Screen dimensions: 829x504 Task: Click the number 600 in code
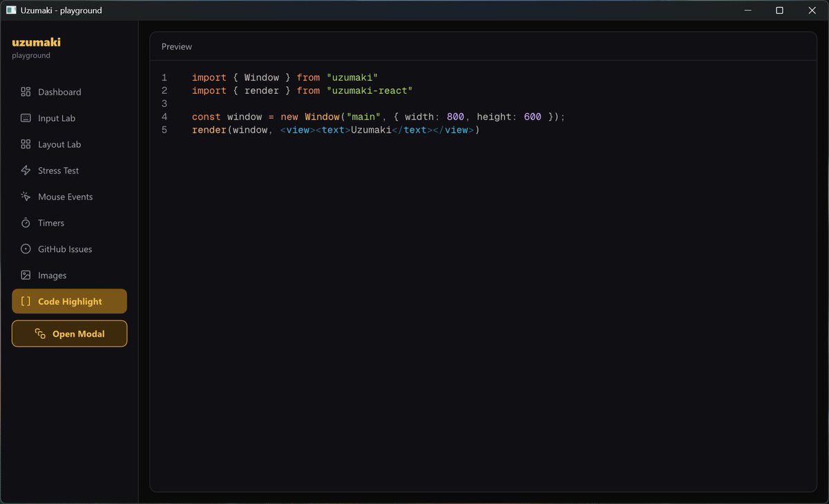[533, 117]
